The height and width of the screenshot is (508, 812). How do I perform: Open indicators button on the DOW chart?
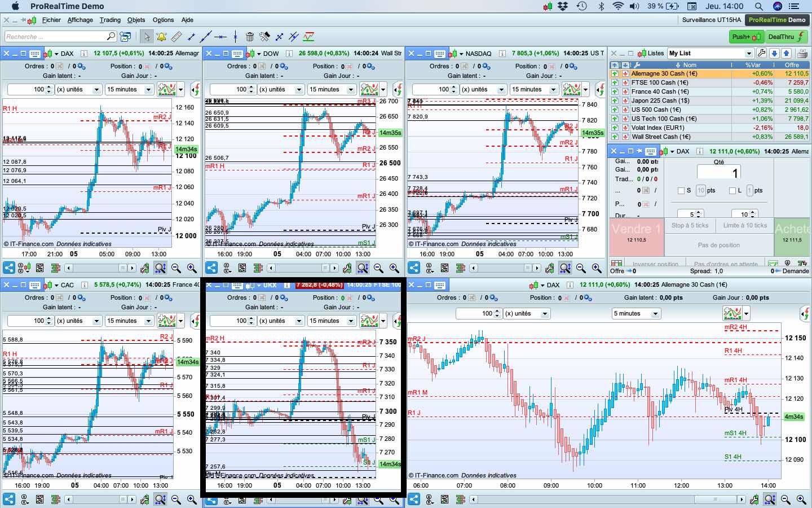point(369,89)
